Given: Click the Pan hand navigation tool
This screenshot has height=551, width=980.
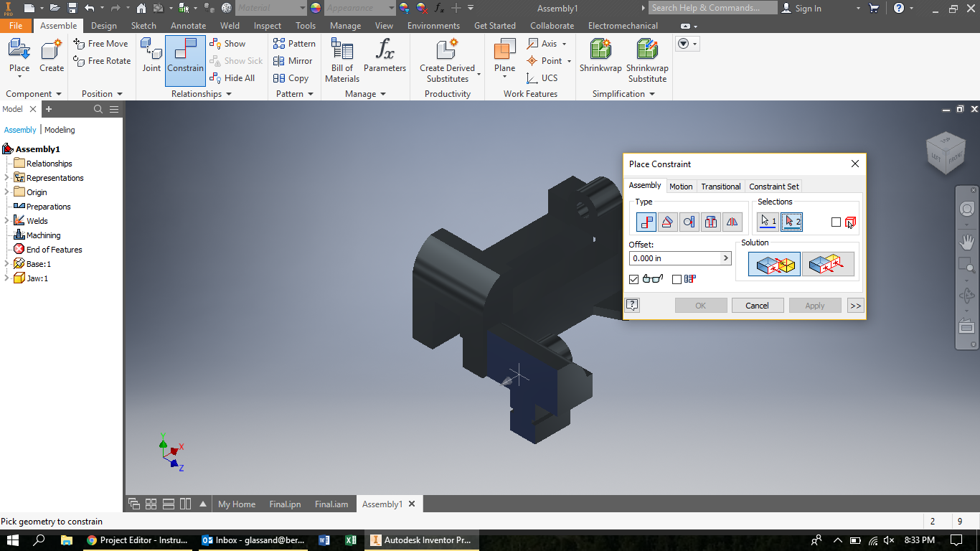Looking at the screenshot, I should 967,241.
